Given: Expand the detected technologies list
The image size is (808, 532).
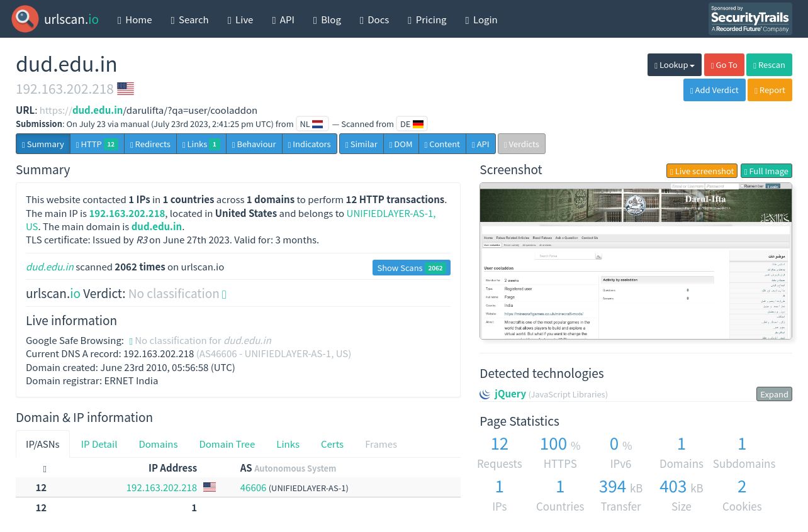Looking at the screenshot, I should point(774,394).
